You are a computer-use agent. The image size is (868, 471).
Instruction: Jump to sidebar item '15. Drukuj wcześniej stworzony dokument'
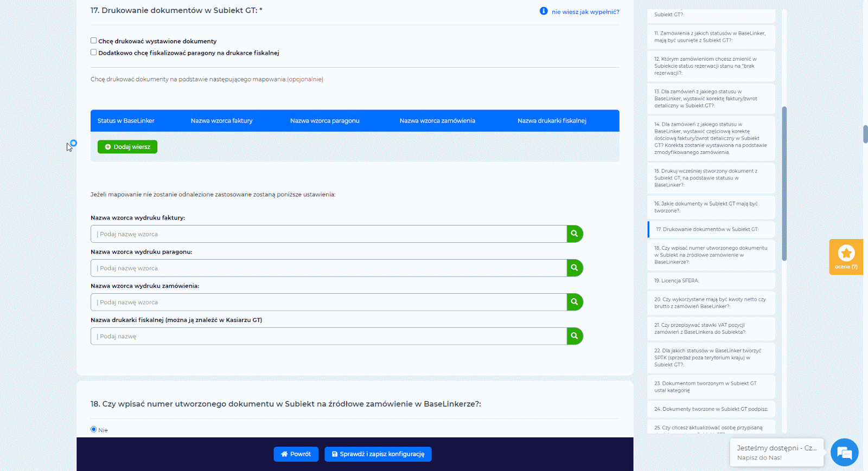[x=711, y=178]
